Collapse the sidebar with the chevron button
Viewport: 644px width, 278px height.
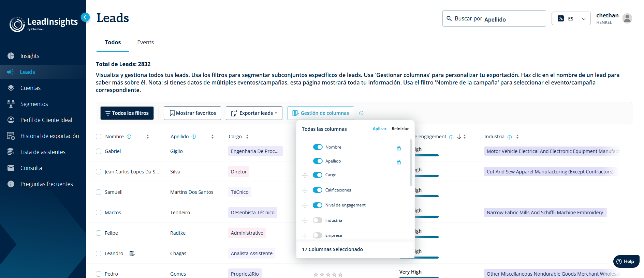point(85,17)
